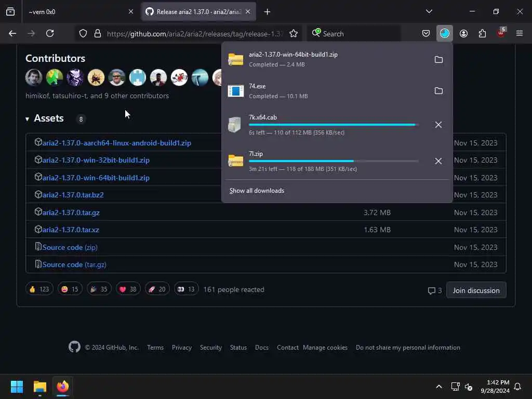Screen dimensions: 532x399
Task: Open tracking protection shield icon
Action: tap(83, 34)
